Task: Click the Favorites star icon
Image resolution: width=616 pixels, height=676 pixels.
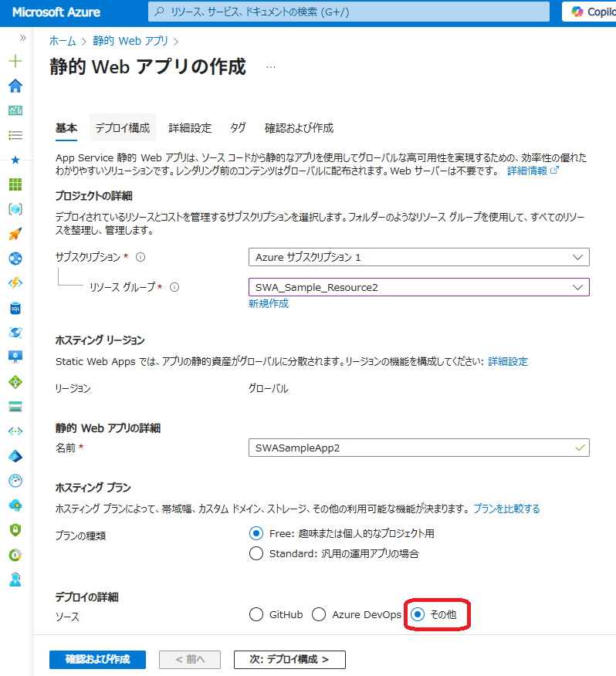Action: point(15,160)
